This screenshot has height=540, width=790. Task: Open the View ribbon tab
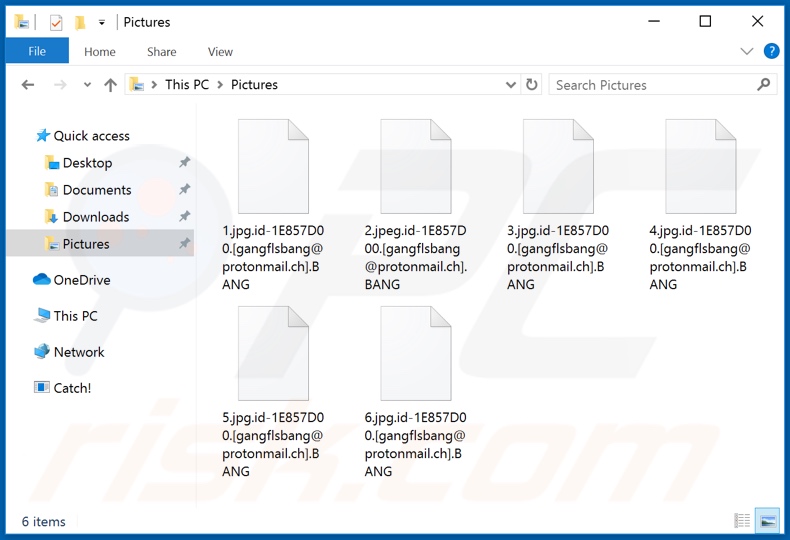pos(220,52)
